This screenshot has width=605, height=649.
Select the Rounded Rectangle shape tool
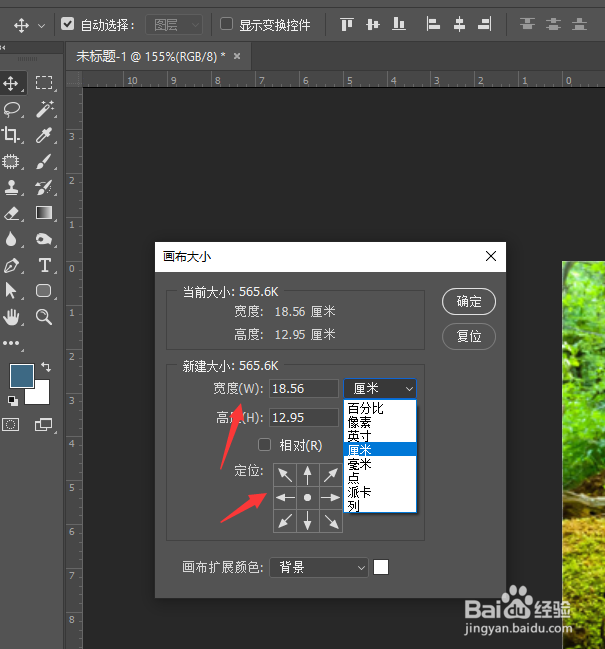coord(44,291)
